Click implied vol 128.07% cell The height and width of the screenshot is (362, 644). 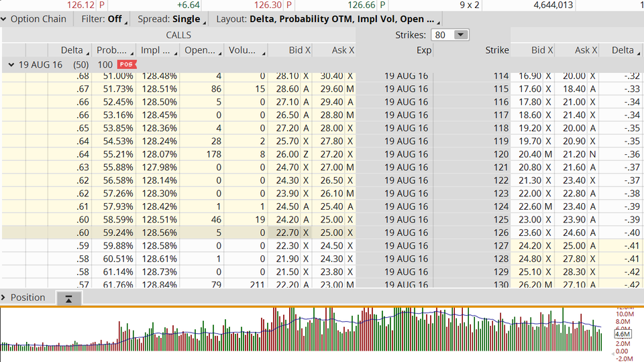coord(158,154)
